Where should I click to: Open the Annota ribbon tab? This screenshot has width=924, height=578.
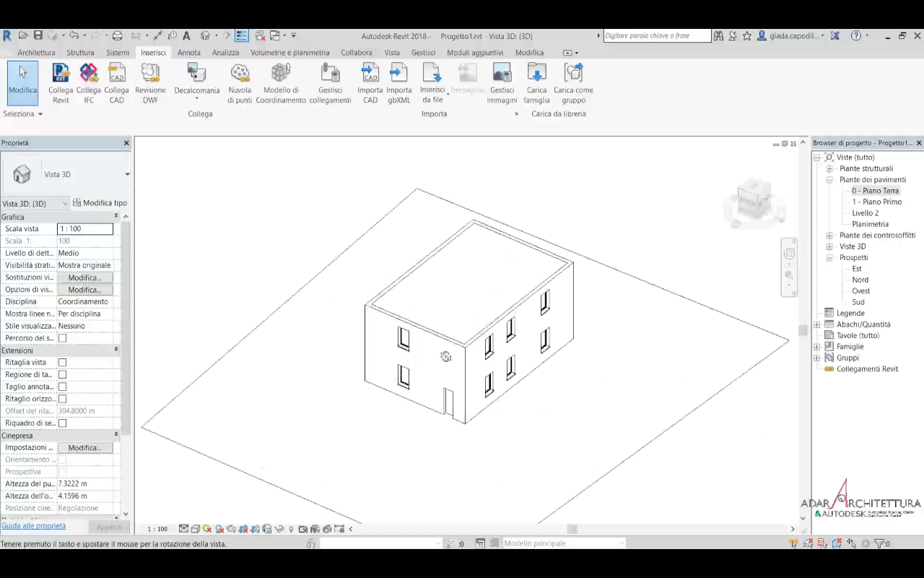click(x=189, y=53)
